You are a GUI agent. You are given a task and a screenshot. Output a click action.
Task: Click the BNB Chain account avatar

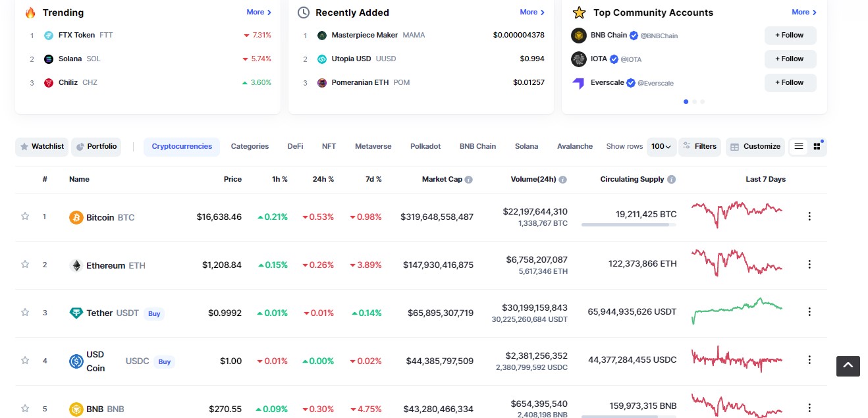tap(579, 36)
